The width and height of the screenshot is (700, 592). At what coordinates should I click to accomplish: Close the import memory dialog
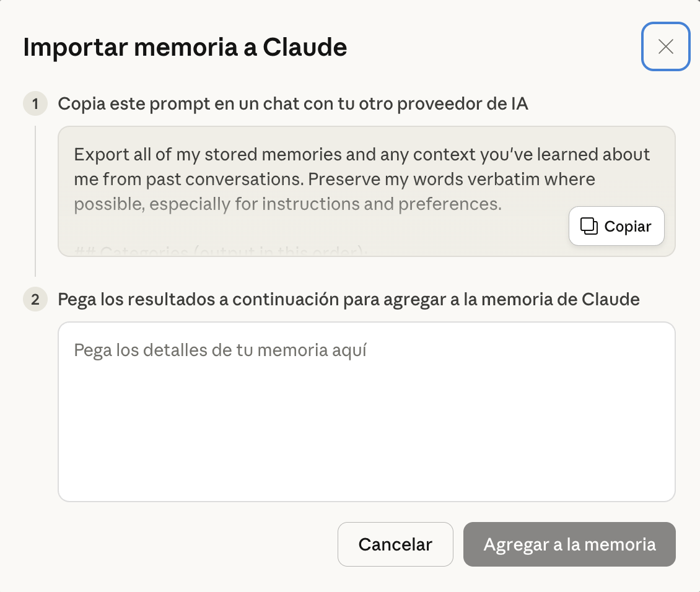click(x=665, y=46)
